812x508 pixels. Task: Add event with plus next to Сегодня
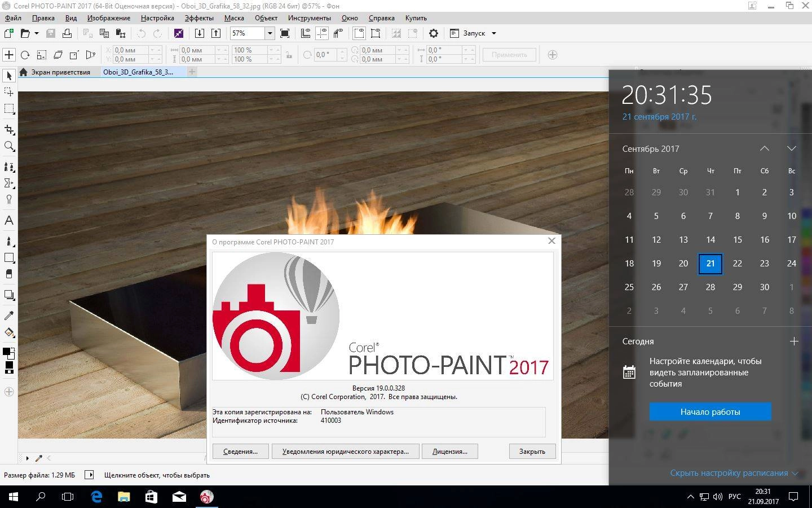pyautogui.click(x=794, y=341)
